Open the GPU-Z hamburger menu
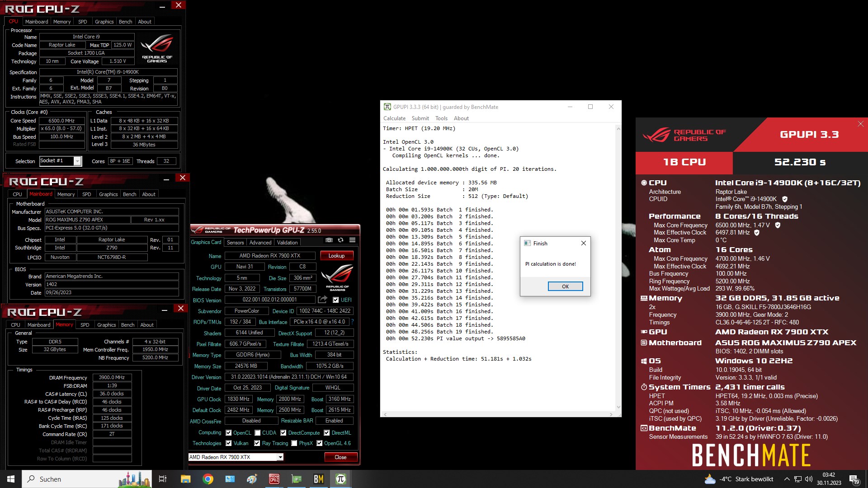Viewport: 868px width, 488px height. point(352,240)
